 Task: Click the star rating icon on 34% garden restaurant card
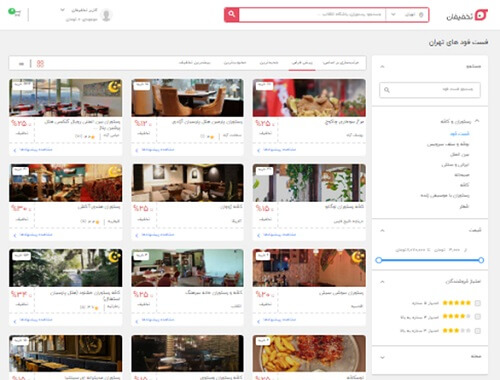[96, 308]
